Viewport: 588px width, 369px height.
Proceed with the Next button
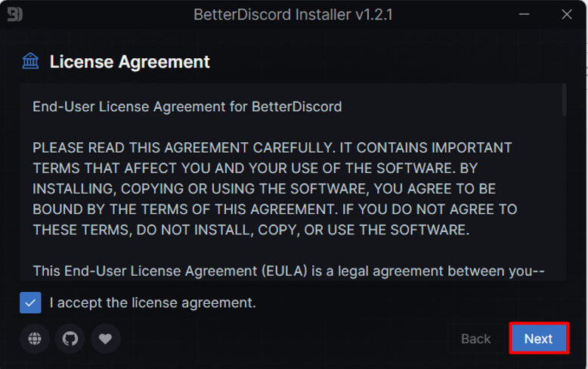coord(539,339)
